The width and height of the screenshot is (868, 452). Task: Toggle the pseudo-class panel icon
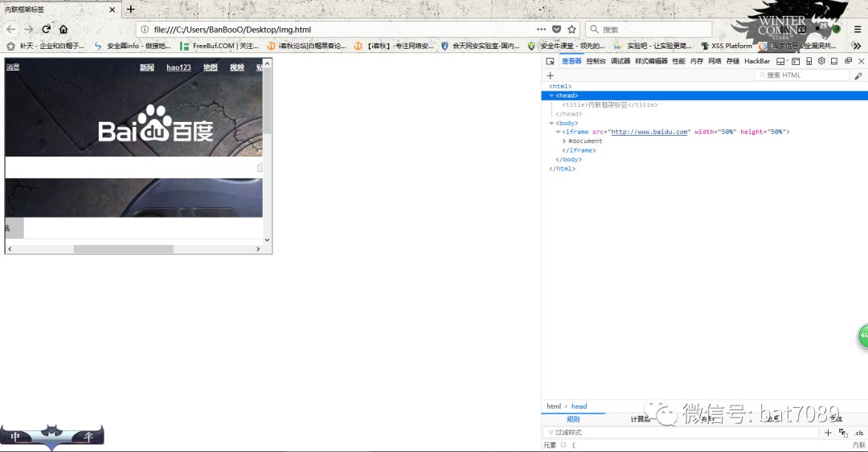coord(843,433)
